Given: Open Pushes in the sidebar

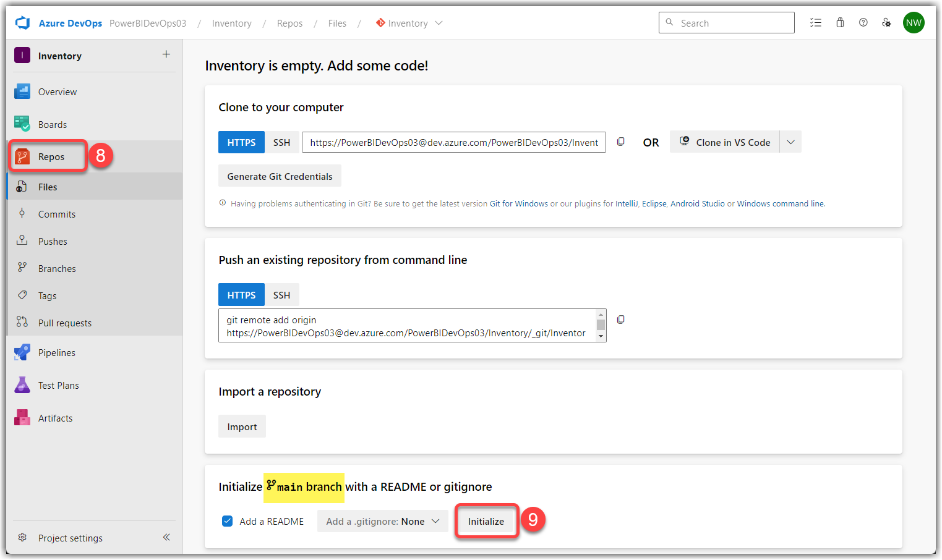Looking at the screenshot, I should point(95,241).
